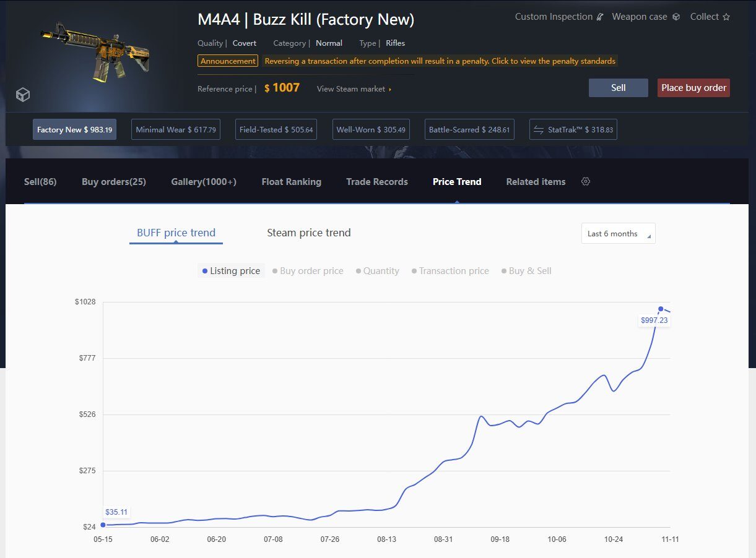Open the Weapon case box icon
This screenshot has width=756, height=558.
click(676, 17)
